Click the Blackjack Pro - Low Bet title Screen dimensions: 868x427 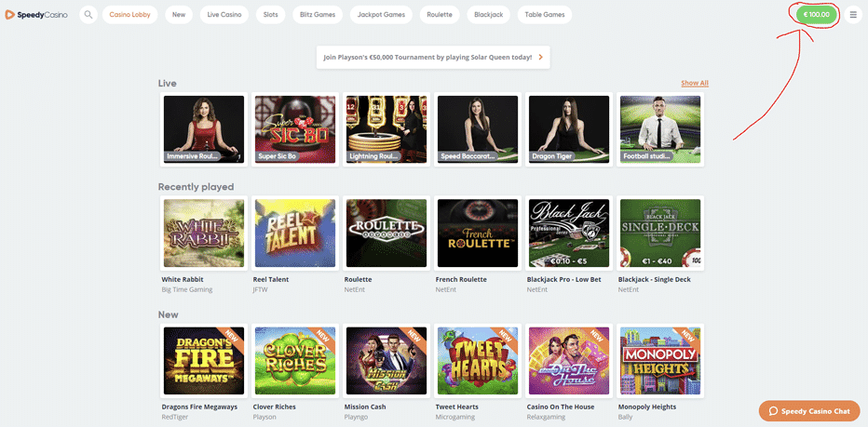pyautogui.click(x=563, y=279)
